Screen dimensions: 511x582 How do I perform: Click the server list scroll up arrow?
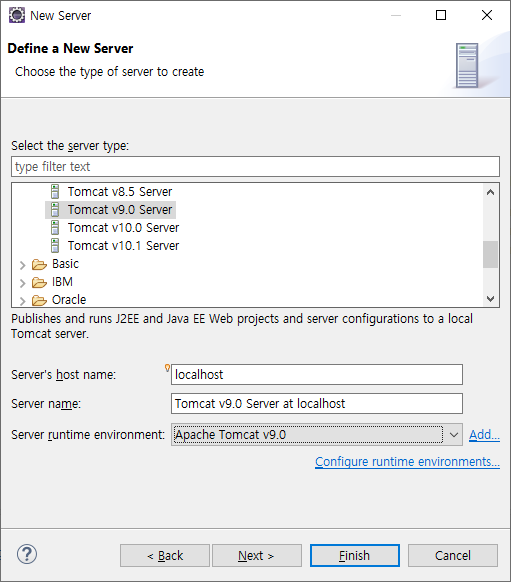491,192
